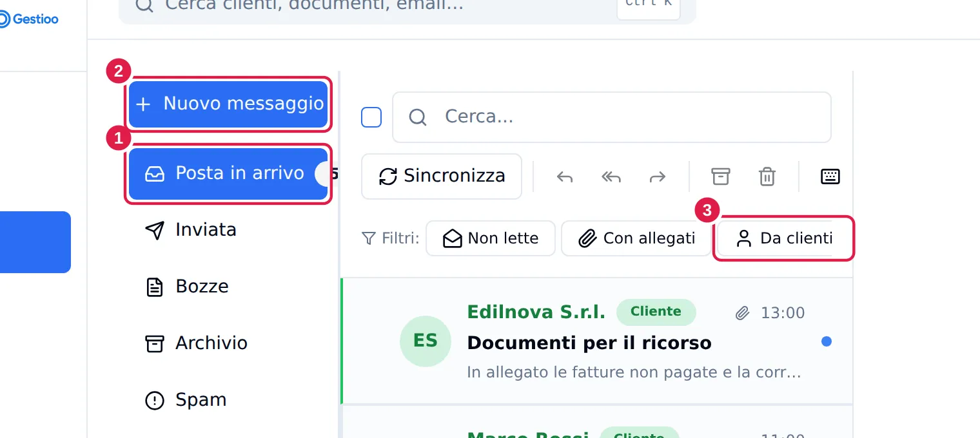Image resolution: width=980 pixels, height=438 pixels.
Task: Click the trash delete icon
Action: (767, 176)
